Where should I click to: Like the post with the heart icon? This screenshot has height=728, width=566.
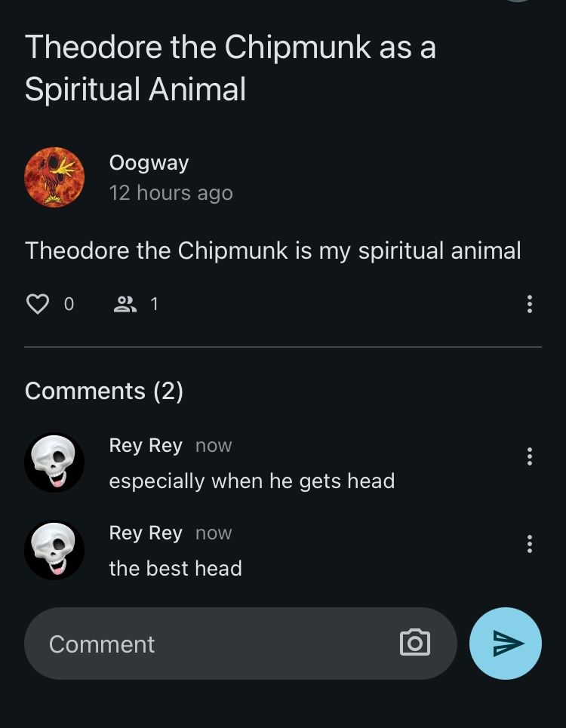38,304
